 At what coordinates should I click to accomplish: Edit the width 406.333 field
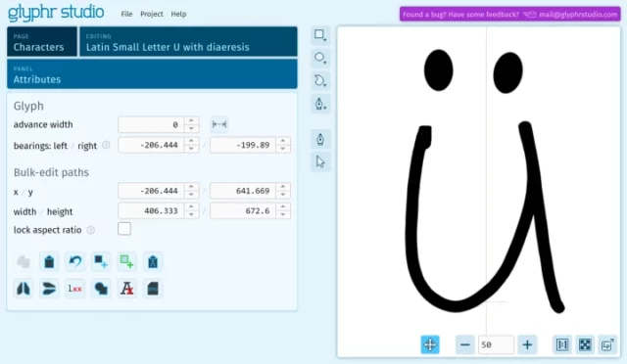point(151,211)
